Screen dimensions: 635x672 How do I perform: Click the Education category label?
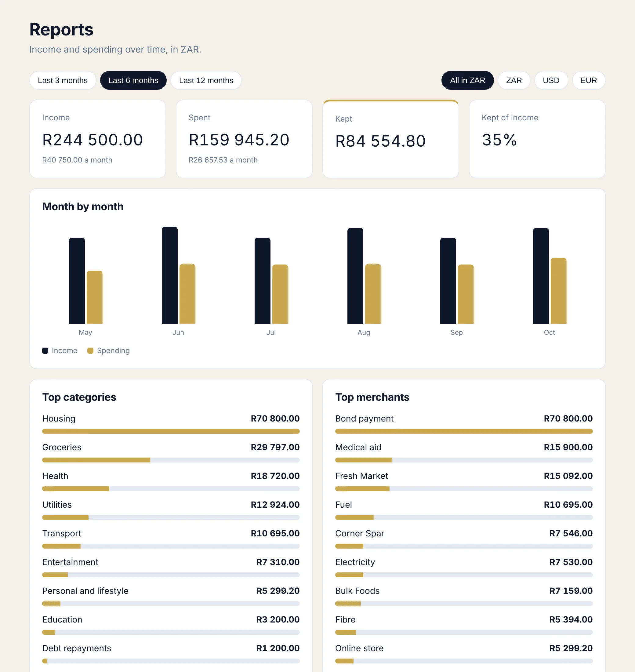coord(62,619)
